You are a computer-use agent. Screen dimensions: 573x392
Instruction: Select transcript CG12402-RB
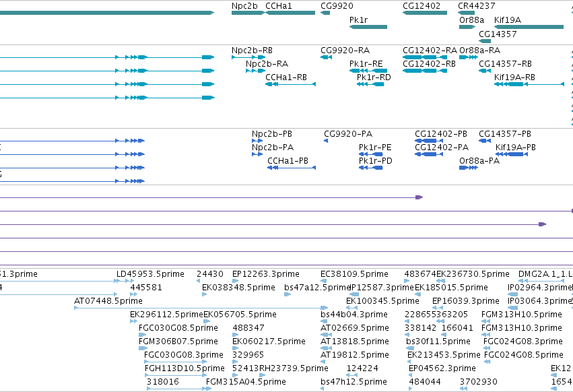(x=425, y=71)
